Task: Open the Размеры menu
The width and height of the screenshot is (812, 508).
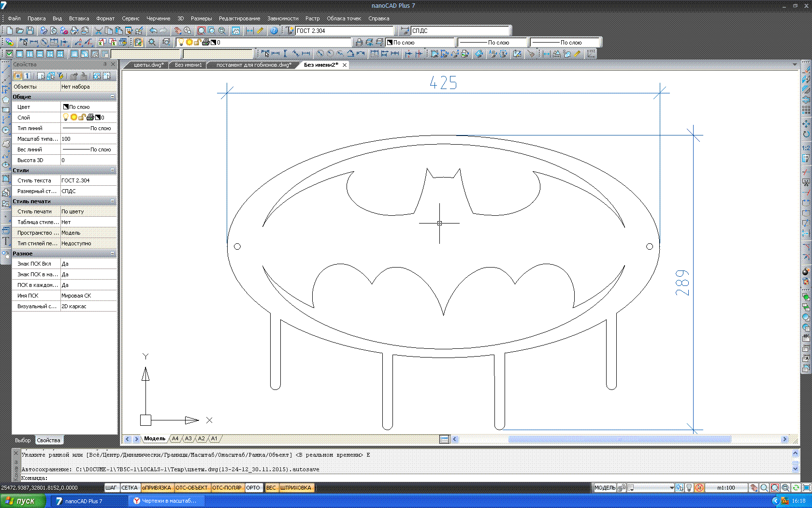Action: [202, 18]
